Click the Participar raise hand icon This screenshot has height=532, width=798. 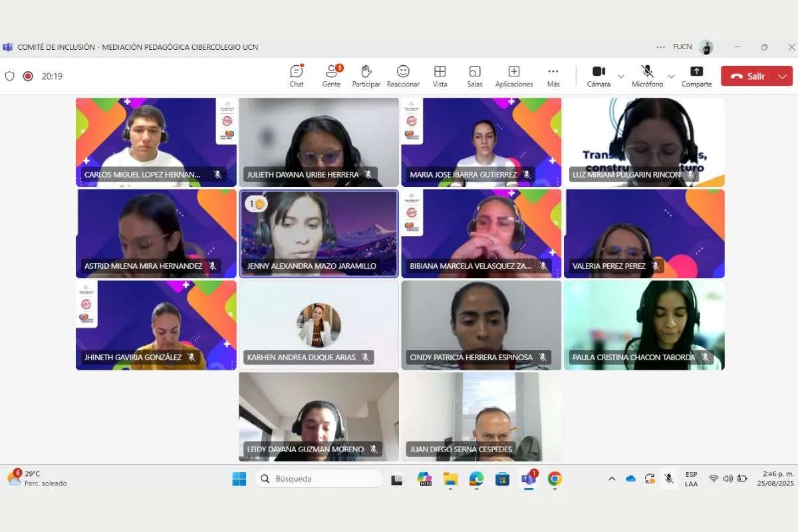tap(366, 76)
